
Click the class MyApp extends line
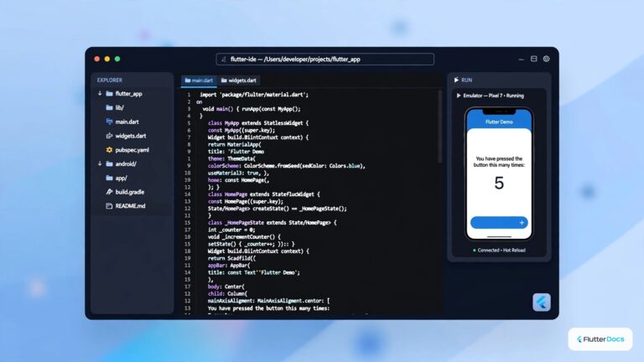(258, 123)
